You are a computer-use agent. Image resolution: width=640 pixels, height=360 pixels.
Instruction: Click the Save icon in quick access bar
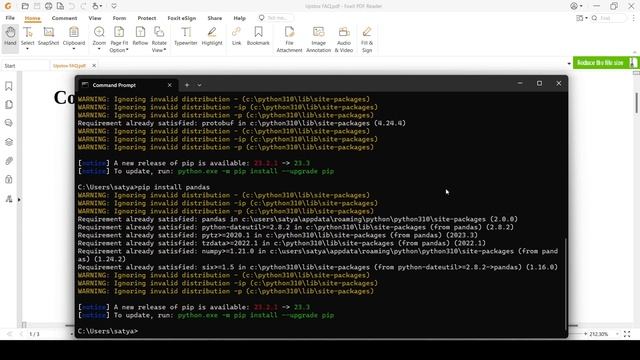pyautogui.click(x=37, y=6)
